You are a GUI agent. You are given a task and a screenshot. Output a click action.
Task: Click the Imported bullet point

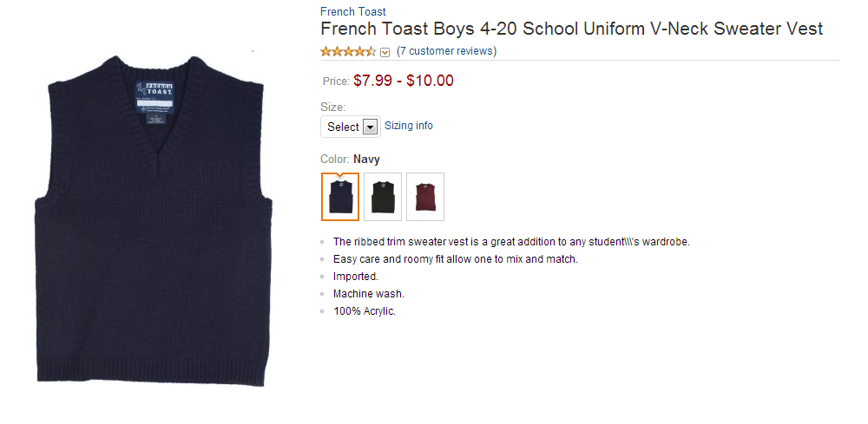(x=356, y=277)
